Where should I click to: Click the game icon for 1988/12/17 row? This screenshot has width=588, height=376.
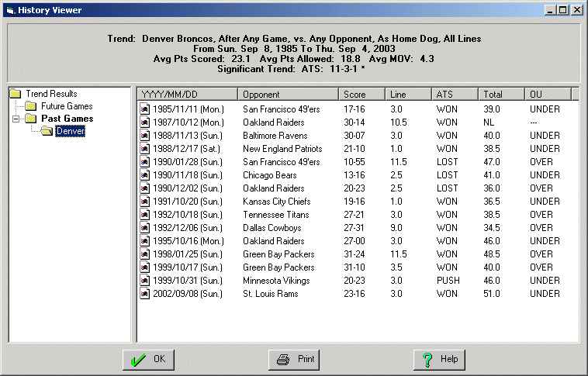click(x=145, y=148)
